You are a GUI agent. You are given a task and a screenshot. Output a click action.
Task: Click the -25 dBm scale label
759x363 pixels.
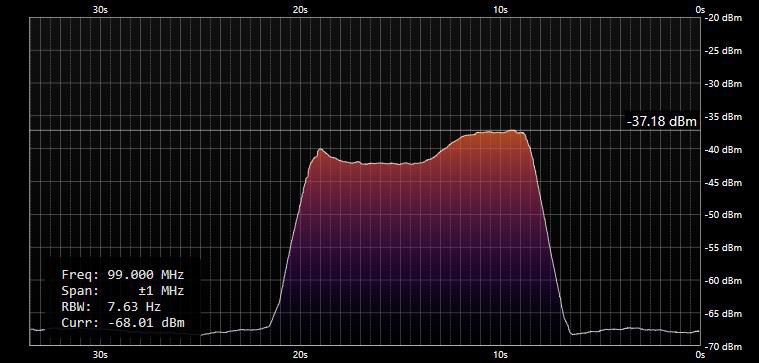click(724, 51)
